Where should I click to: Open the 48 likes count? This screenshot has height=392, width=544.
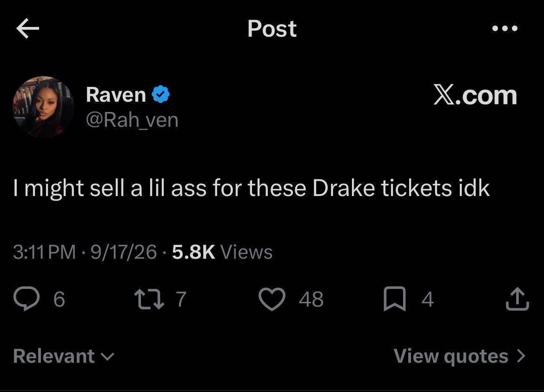pyautogui.click(x=311, y=299)
